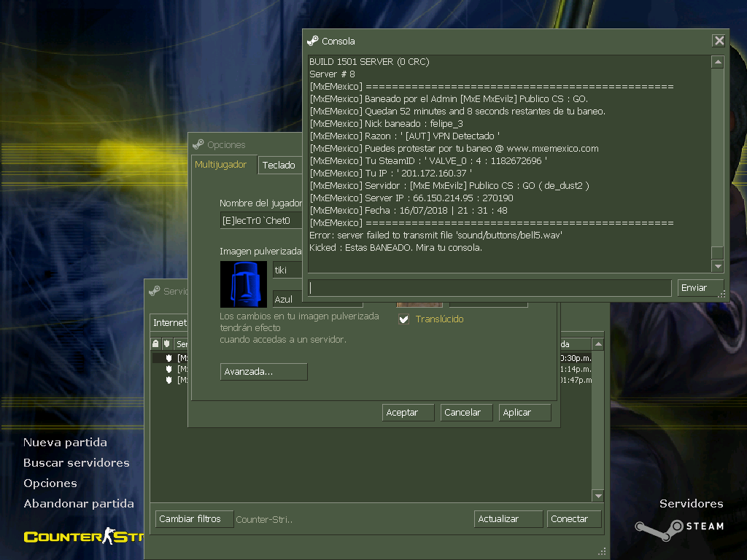Click server list scrollbar down arrow
The image size is (747, 560).
click(598, 496)
